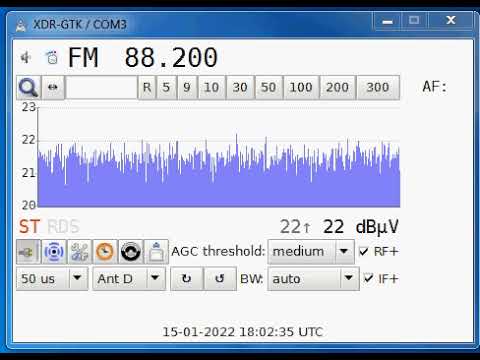The image size is (480, 360).
Task: Click the R reset button
Action: coord(147,87)
